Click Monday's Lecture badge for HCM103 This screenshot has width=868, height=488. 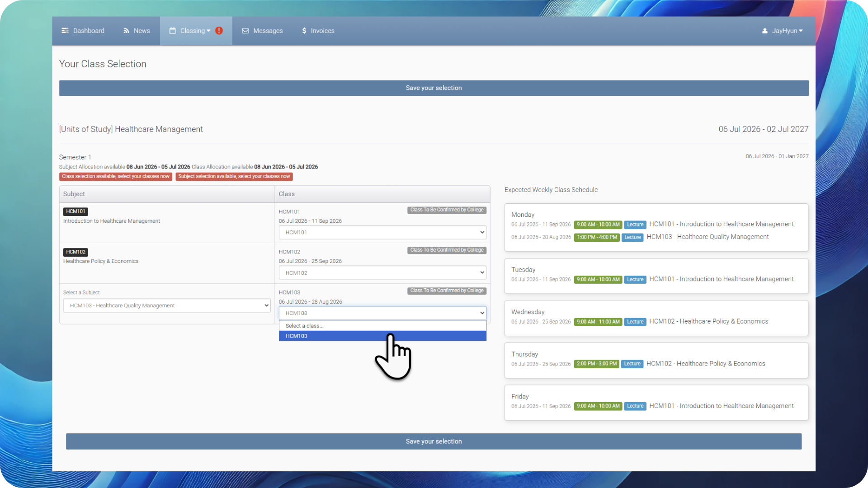coord(632,237)
